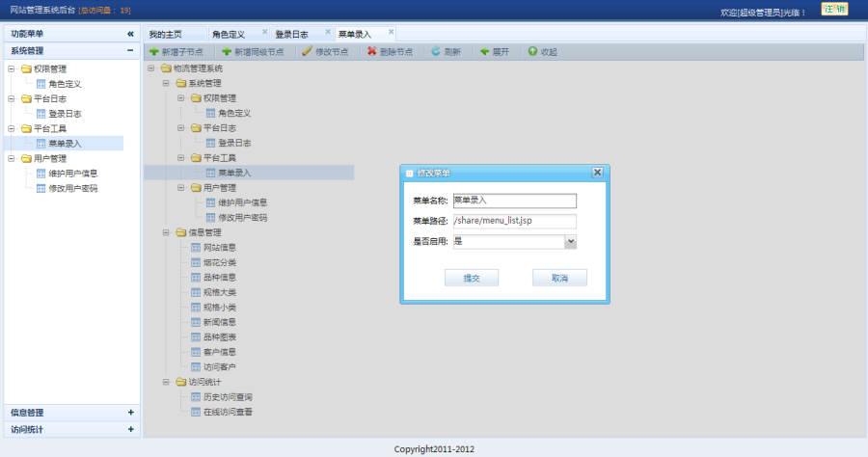Switch to the 角色定义 tab
The width and height of the screenshot is (868, 457).
pyautogui.click(x=229, y=35)
